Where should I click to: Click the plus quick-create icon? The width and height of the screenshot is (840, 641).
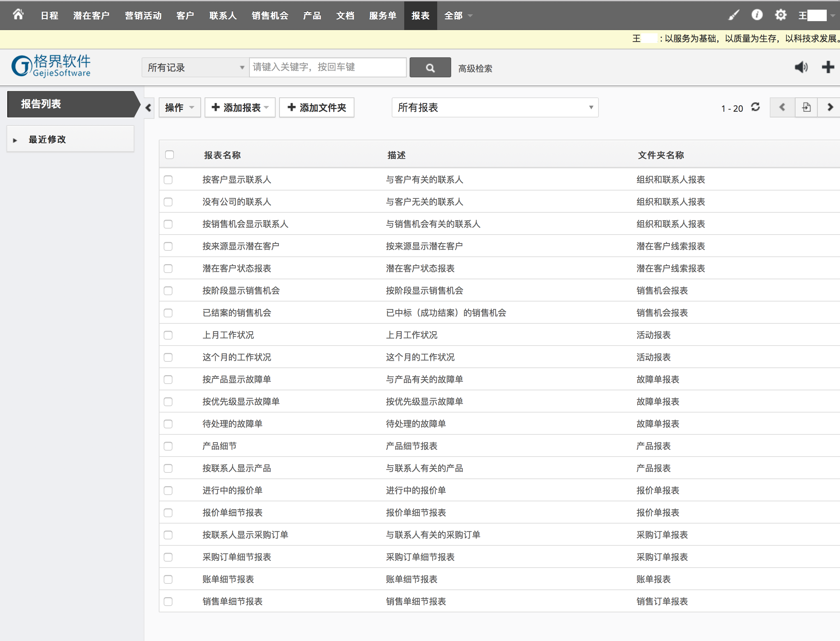tap(827, 67)
